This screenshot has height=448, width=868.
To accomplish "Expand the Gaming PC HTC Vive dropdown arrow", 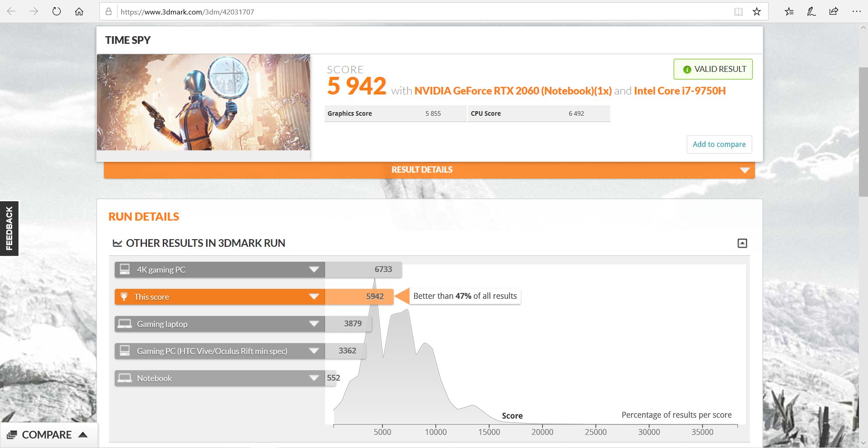I will [314, 351].
